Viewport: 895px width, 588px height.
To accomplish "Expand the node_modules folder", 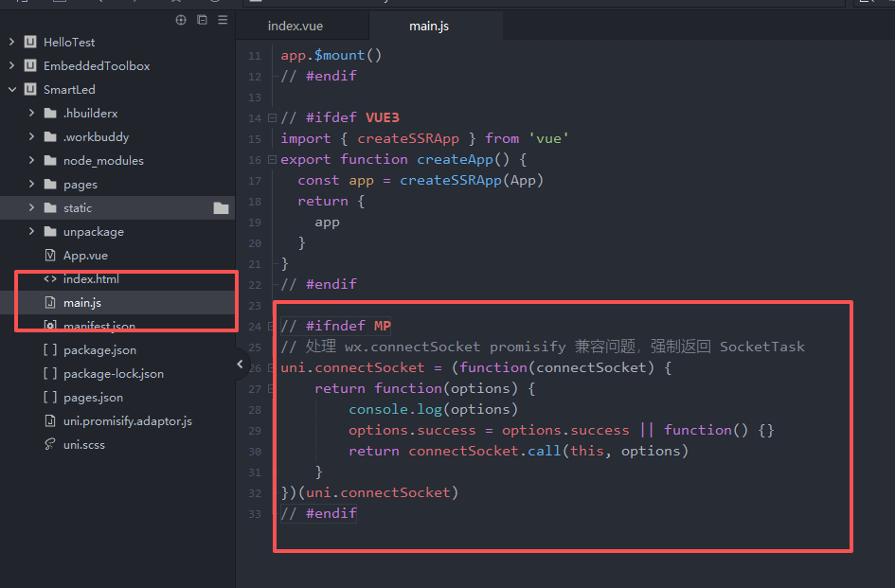I will click(32, 160).
